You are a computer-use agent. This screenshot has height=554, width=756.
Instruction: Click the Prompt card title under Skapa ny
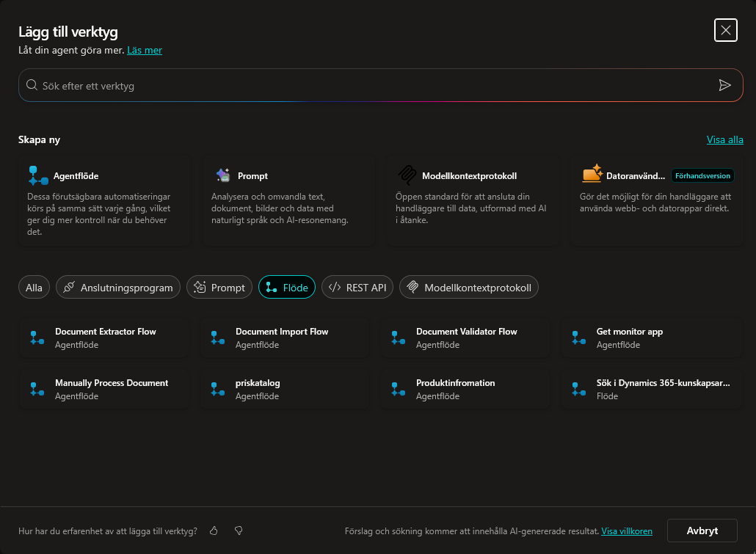252,176
